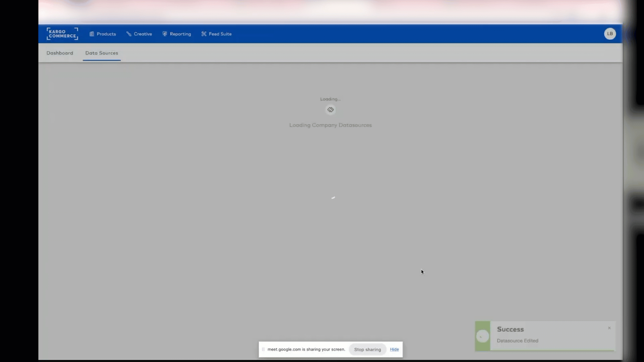Open the LB profile avatar
644x362 pixels.
(609, 34)
